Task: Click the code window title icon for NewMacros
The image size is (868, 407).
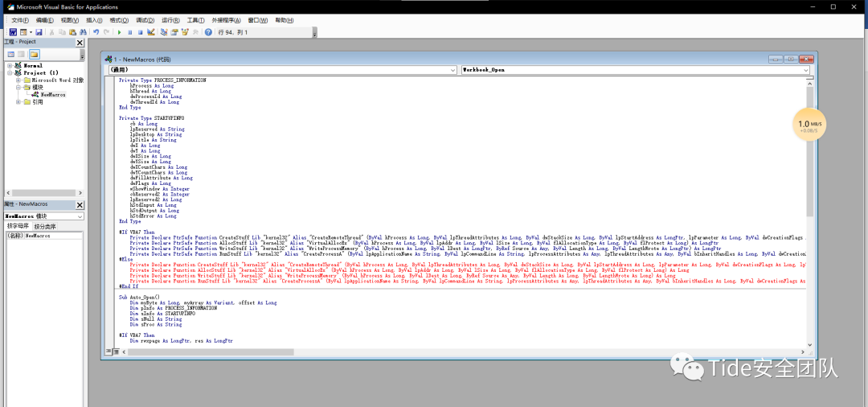Action: [x=108, y=59]
